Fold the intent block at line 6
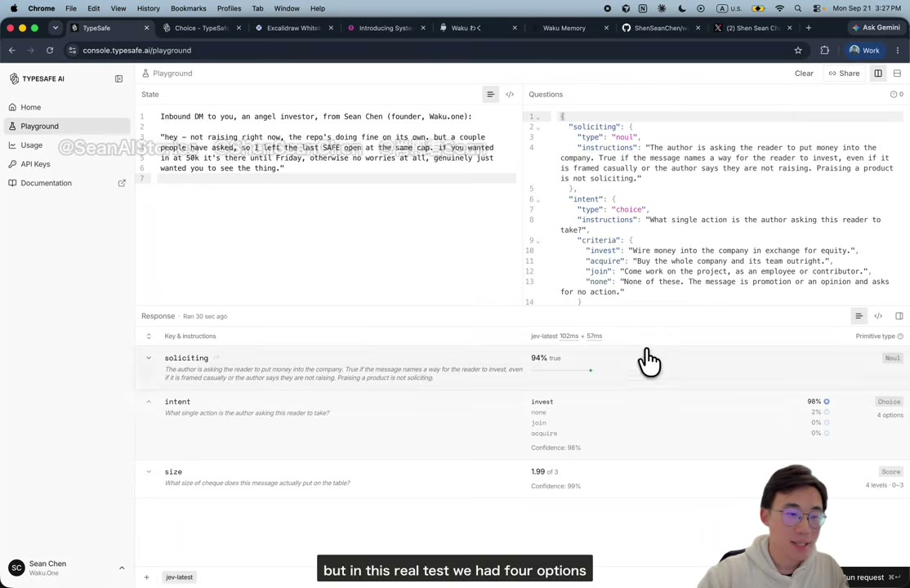The image size is (910, 588). [538, 200]
